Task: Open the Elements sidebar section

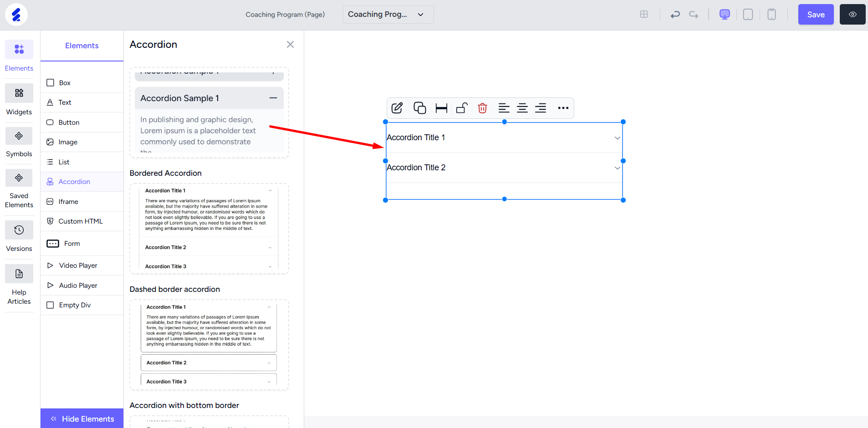Action: coord(19,56)
